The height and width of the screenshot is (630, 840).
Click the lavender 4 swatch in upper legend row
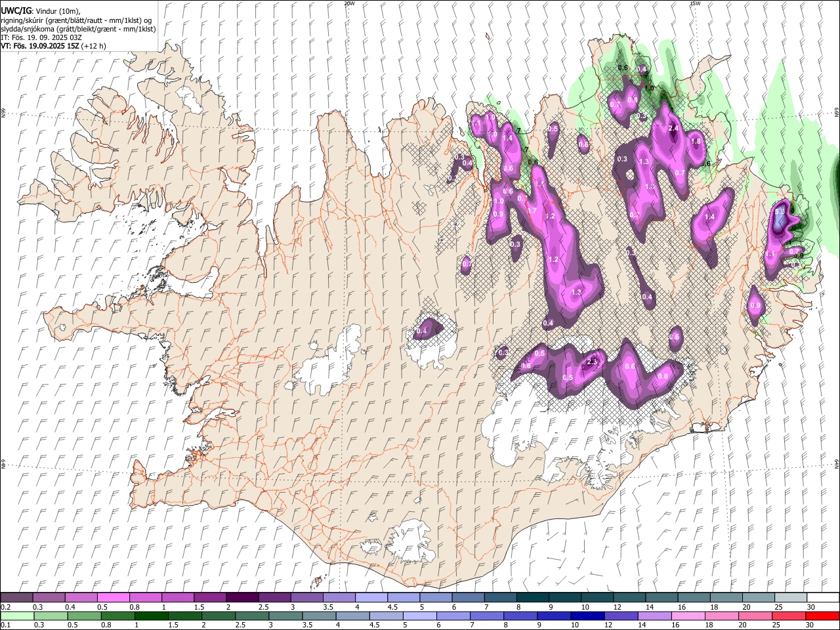pos(371,597)
